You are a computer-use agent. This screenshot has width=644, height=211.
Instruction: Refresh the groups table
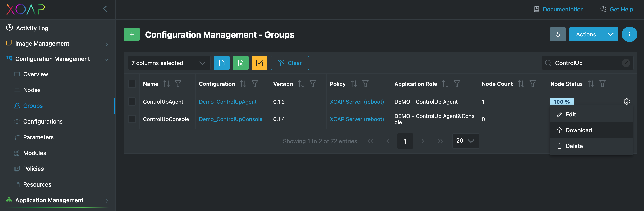click(558, 34)
